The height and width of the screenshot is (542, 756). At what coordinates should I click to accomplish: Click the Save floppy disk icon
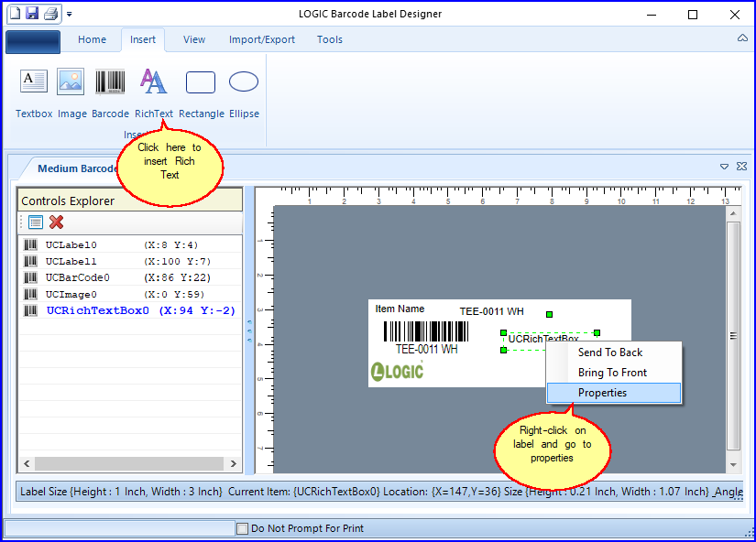point(32,13)
